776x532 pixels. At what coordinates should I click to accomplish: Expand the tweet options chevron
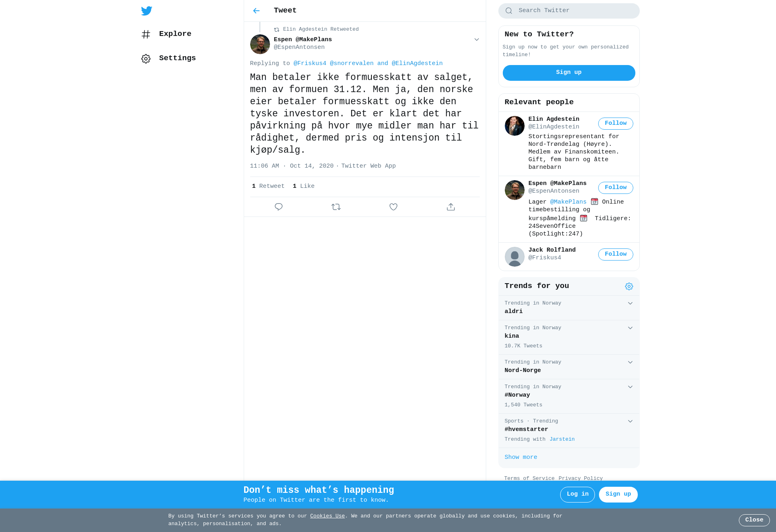(x=477, y=40)
